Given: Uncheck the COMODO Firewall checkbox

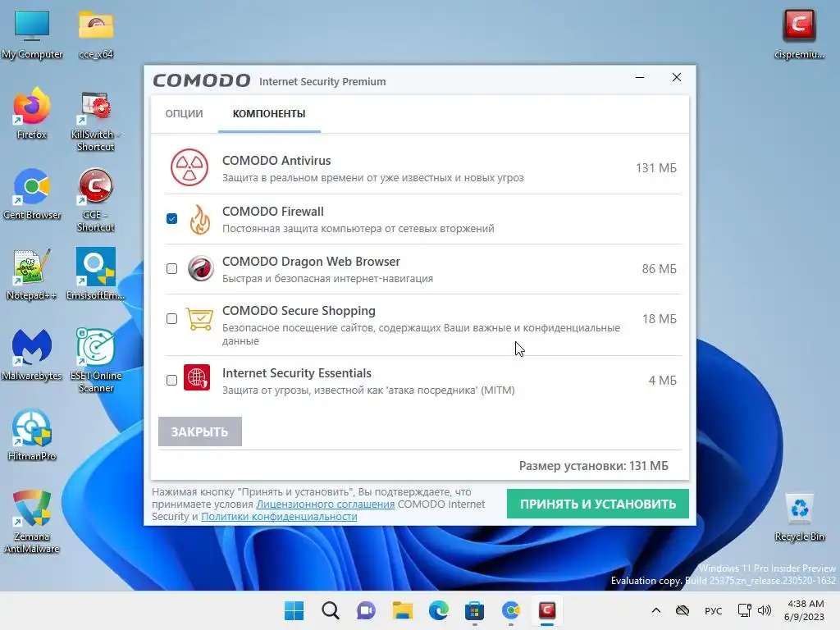Looking at the screenshot, I should 171,218.
